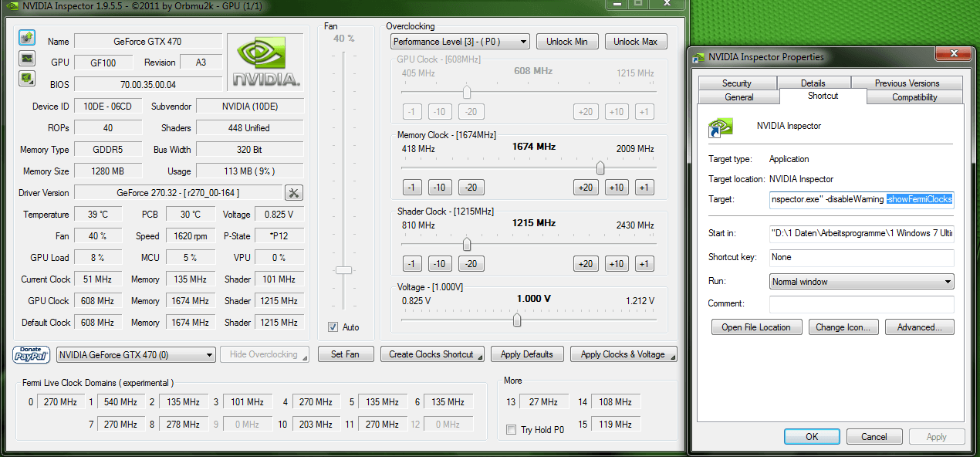The width and height of the screenshot is (980, 457).
Task: Close the NVIDIA Inspector Properties dialog
Action: (952, 53)
